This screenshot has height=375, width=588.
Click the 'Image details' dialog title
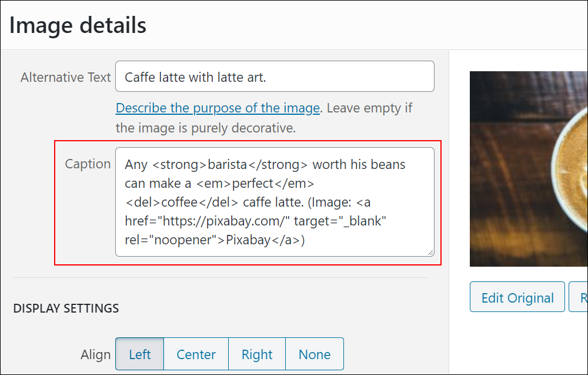coord(78,25)
